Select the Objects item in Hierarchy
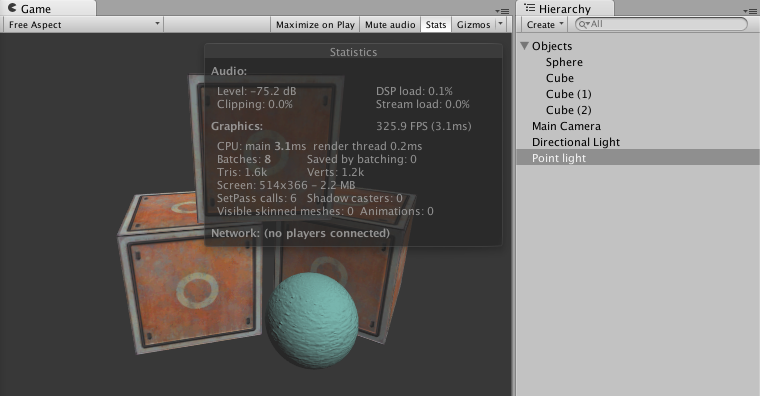Screen dimensions: 760x396 coord(552,46)
